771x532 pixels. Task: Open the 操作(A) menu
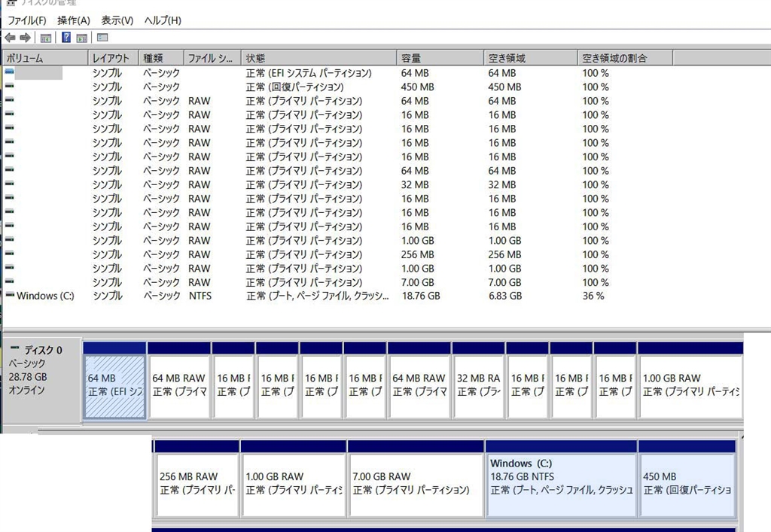(74, 20)
